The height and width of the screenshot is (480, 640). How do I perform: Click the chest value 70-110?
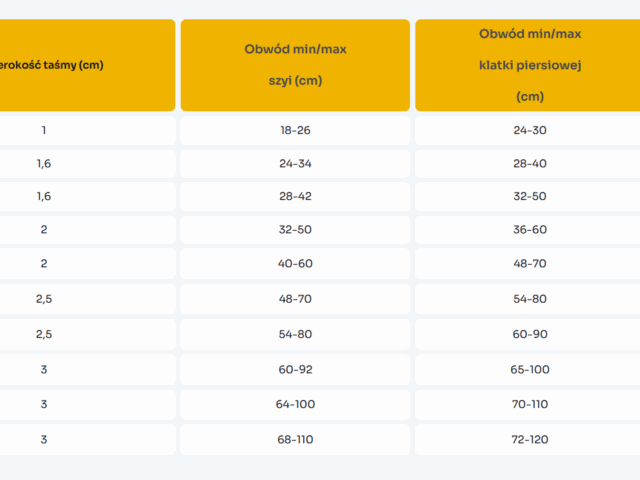click(529, 404)
